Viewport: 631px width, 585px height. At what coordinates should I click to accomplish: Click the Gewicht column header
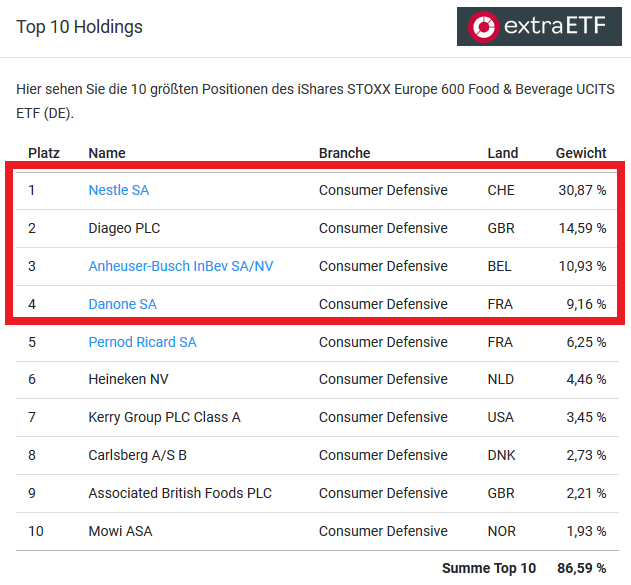point(581,153)
